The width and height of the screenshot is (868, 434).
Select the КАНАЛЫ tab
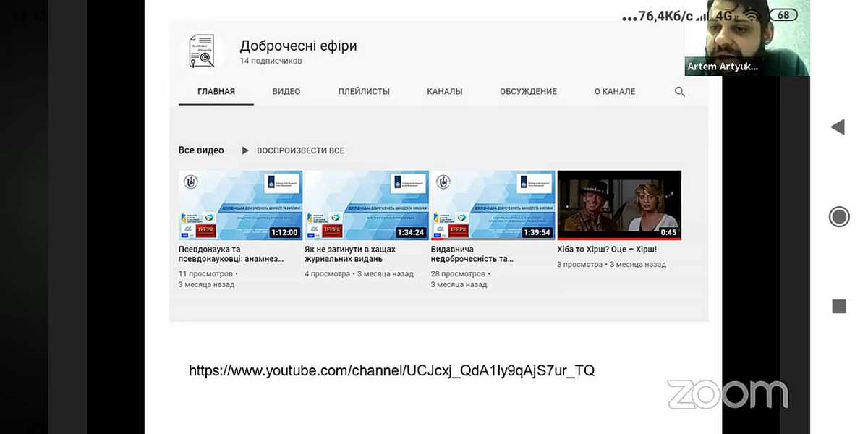point(445,92)
